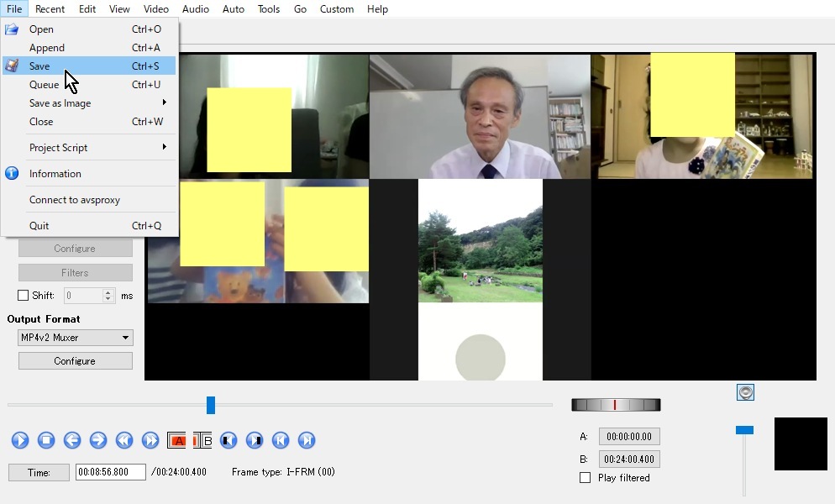Click the B marker time field
Viewport: 835px width, 504px height.
(629, 459)
